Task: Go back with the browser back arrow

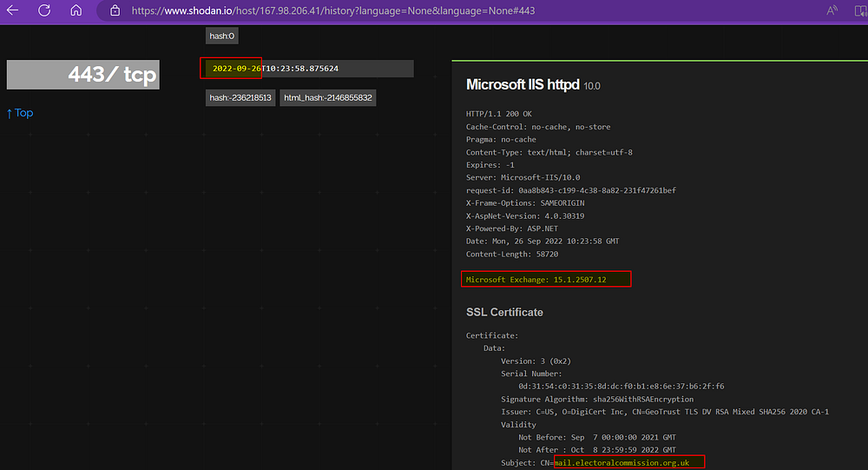Action: point(12,10)
